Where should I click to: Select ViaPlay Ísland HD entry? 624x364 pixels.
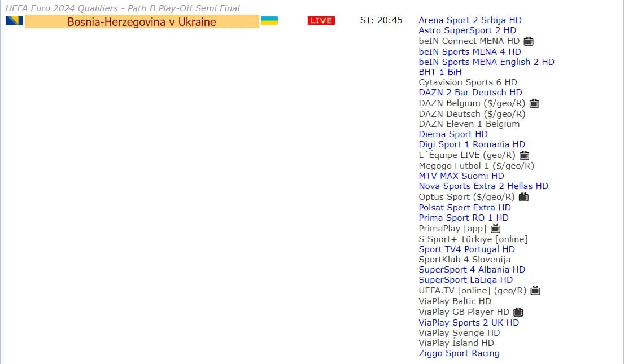tap(456, 343)
